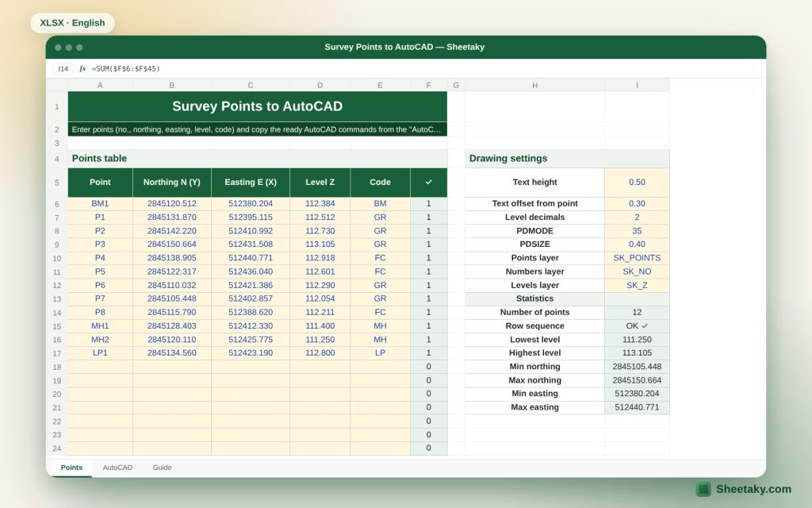This screenshot has width=812, height=508.
Task: Click the Point column header
Action: (x=100, y=182)
